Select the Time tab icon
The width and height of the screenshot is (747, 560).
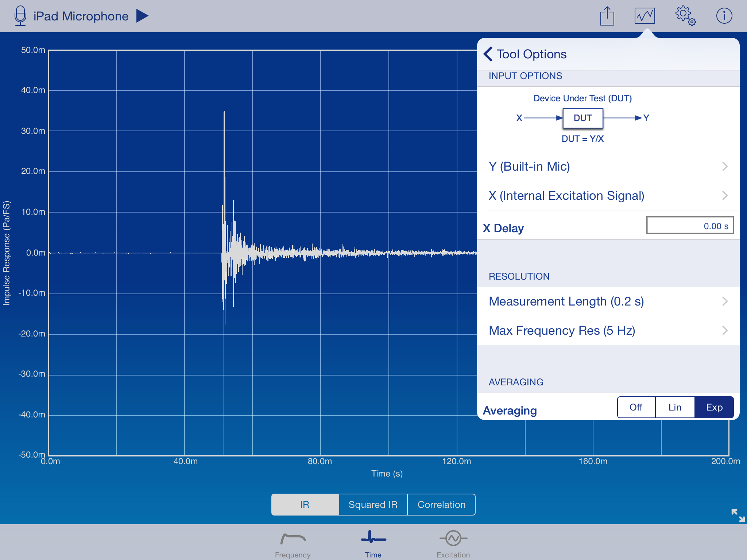pyautogui.click(x=373, y=543)
